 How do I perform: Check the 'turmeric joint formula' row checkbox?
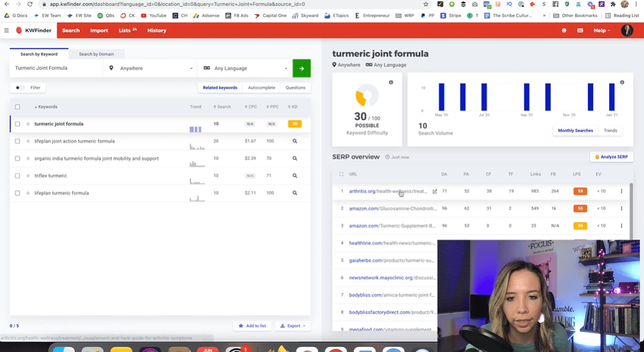(17, 123)
